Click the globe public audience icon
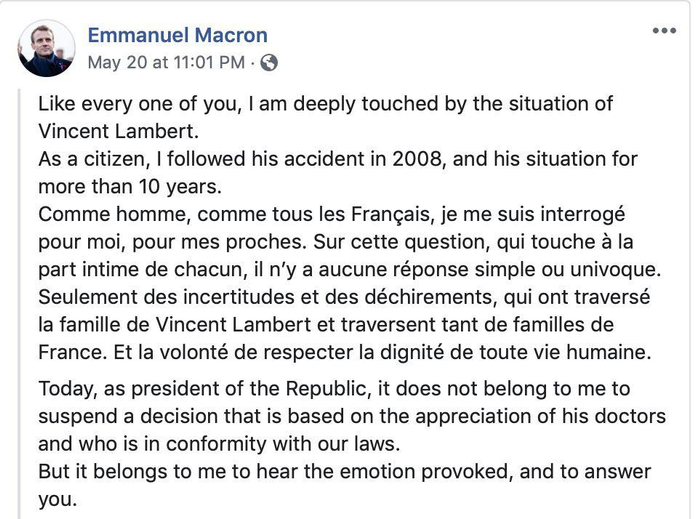The image size is (700, 519). [x=268, y=62]
